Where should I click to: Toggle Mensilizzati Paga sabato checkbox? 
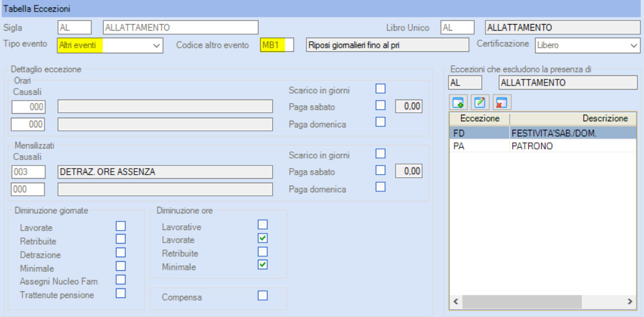[381, 170]
